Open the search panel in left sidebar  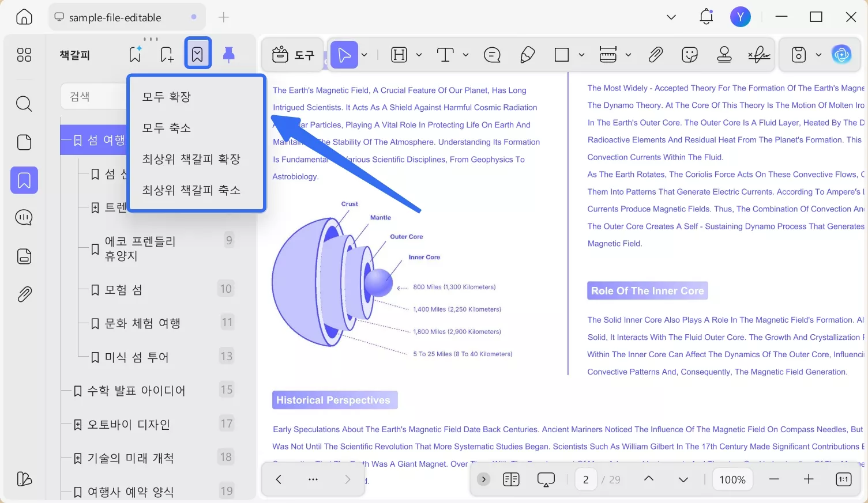coord(24,104)
